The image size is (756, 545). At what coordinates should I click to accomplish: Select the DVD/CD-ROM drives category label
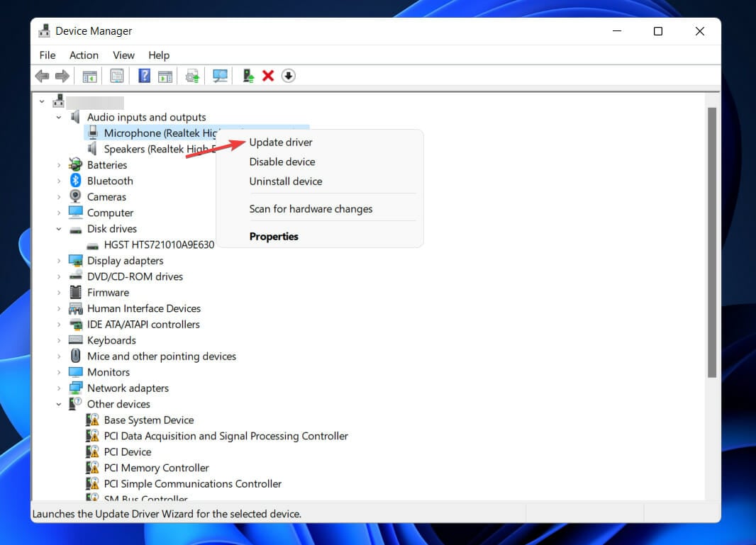135,276
